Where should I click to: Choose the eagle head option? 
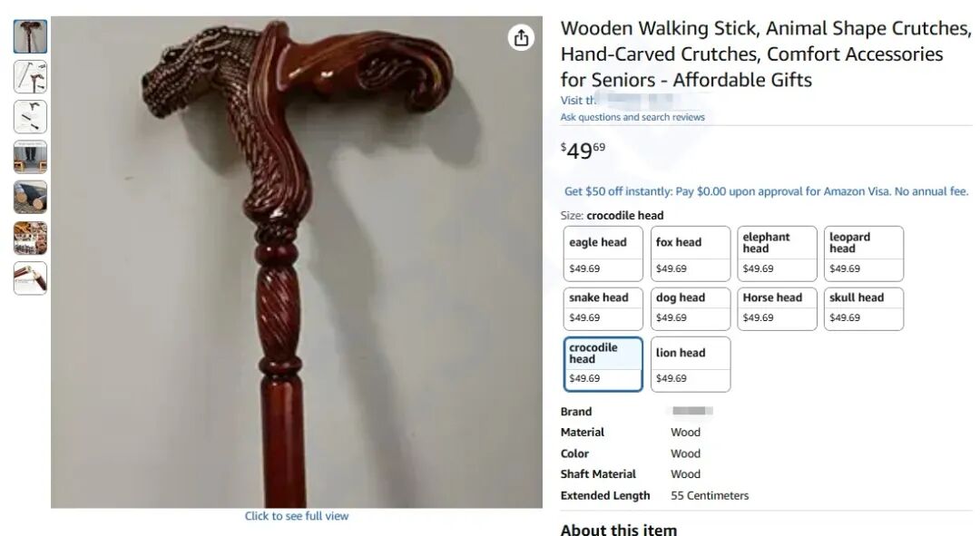tap(603, 254)
